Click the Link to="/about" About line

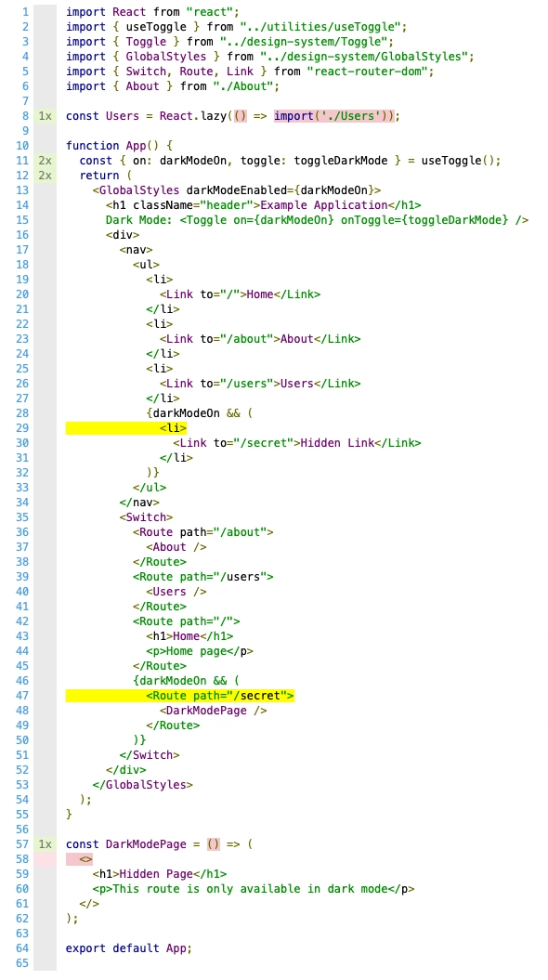(260, 339)
